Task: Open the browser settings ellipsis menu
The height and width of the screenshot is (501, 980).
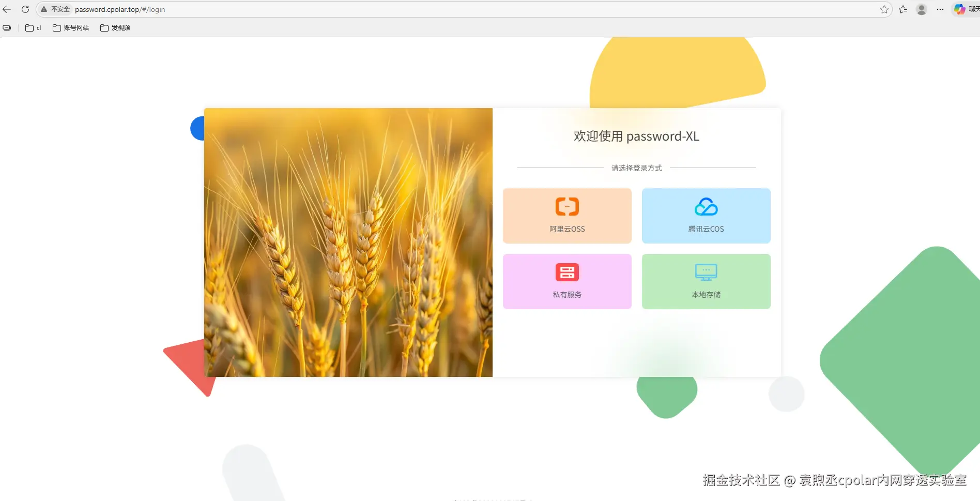Action: (940, 9)
